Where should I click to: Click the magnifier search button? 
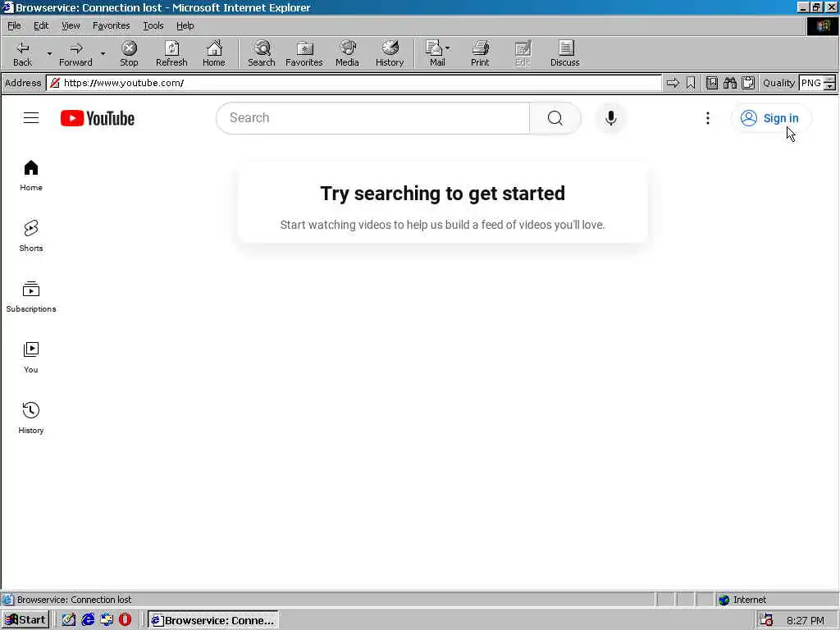click(x=555, y=118)
